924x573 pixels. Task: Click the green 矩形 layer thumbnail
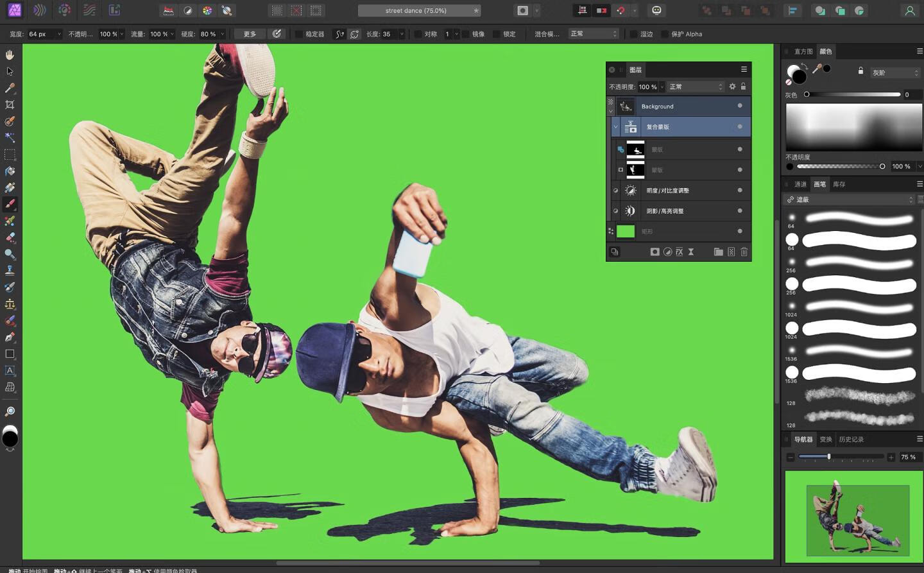click(x=626, y=231)
